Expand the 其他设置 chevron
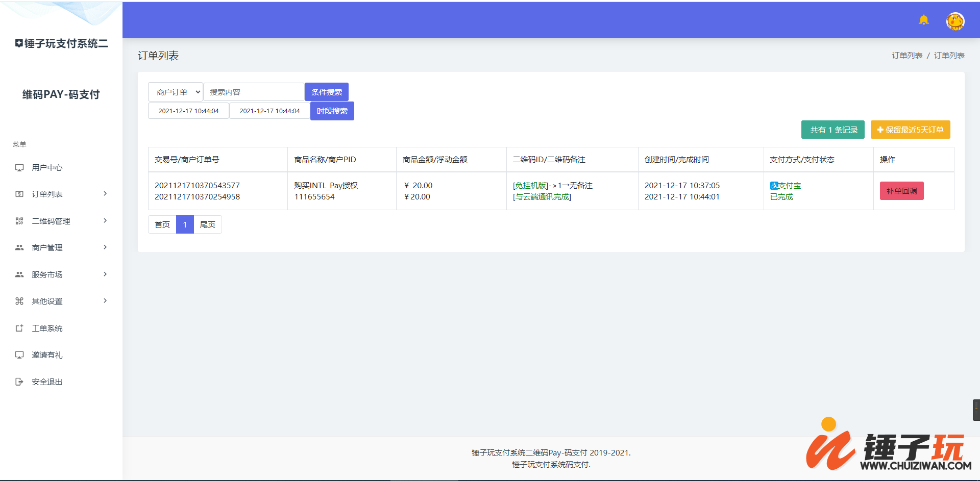The width and height of the screenshot is (980, 481). pos(105,300)
